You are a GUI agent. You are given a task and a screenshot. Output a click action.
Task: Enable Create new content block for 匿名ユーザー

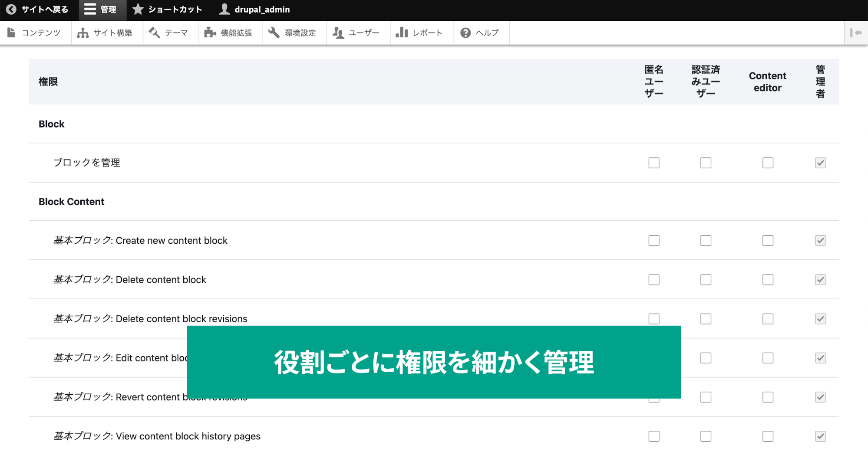(654, 240)
